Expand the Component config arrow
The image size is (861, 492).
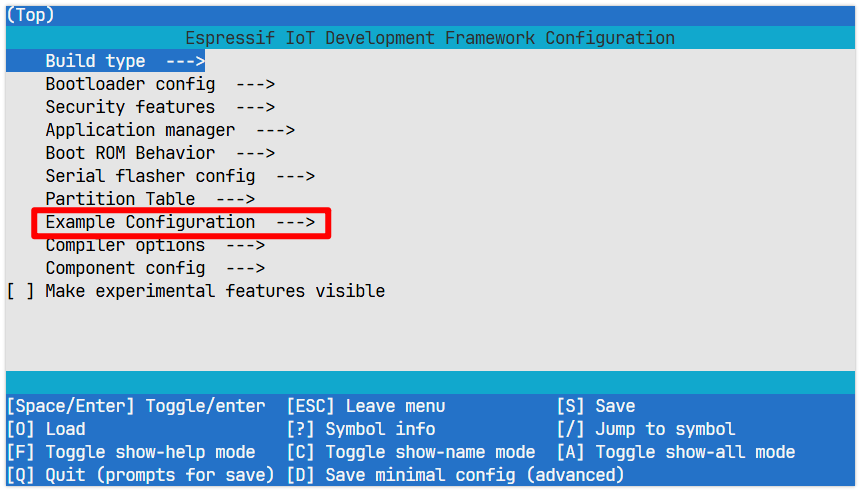(245, 268)
